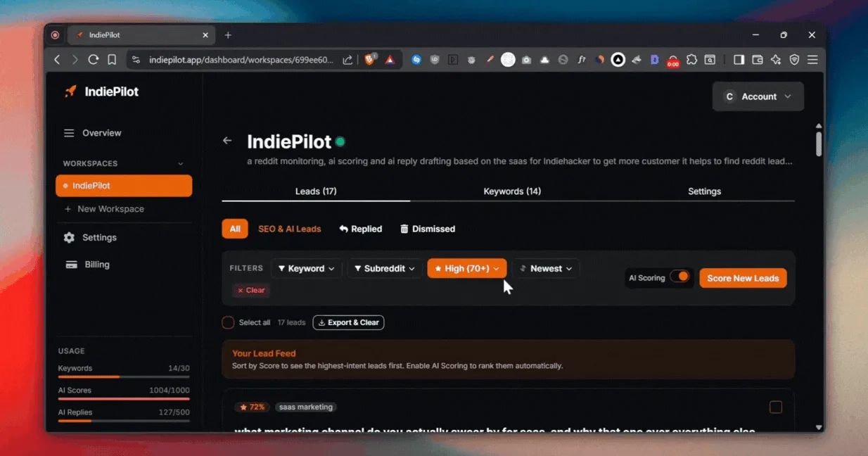
Task: Click the IndiePilot rocket logo
Action: coord(70,91)
